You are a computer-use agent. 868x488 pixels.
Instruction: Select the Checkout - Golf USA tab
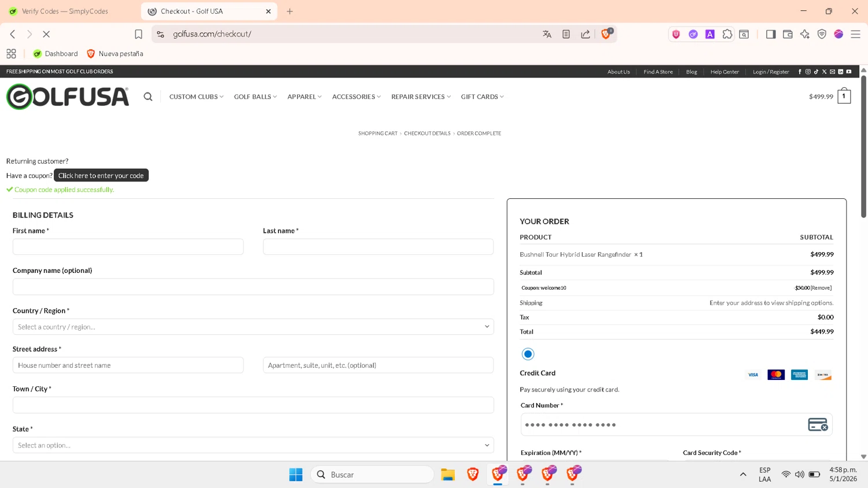pos(209,11)
